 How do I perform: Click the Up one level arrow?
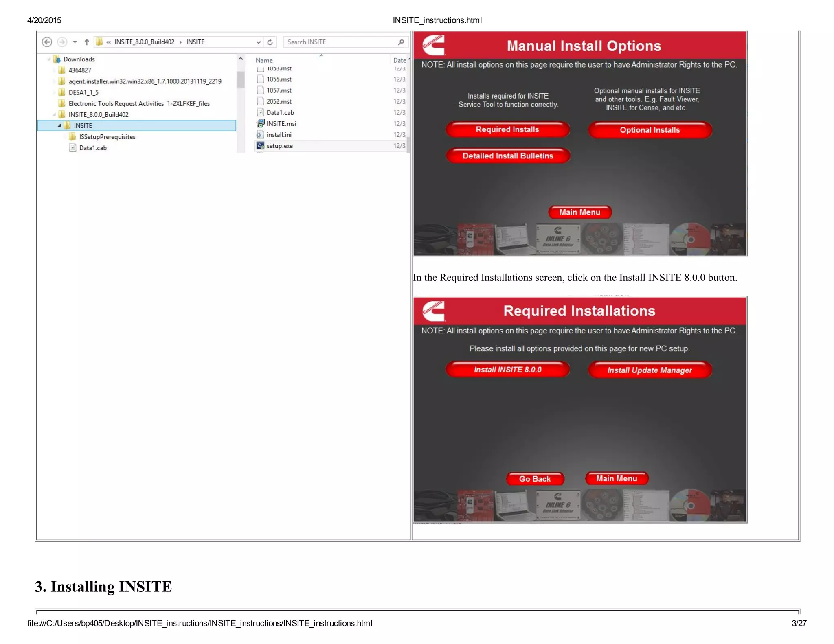tap(86, 42)
